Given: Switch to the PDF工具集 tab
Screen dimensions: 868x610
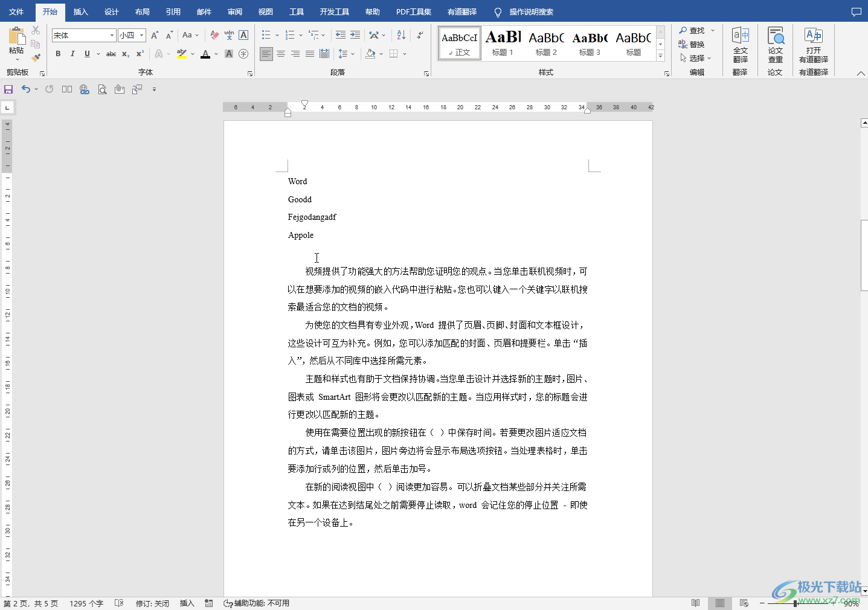Looking at the screenshot, I should [414, 11].
